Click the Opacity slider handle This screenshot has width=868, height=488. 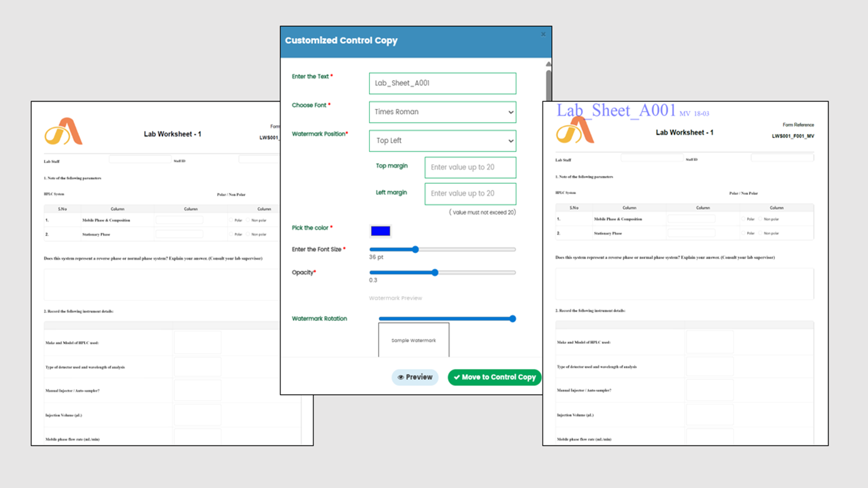coord(435,273)
